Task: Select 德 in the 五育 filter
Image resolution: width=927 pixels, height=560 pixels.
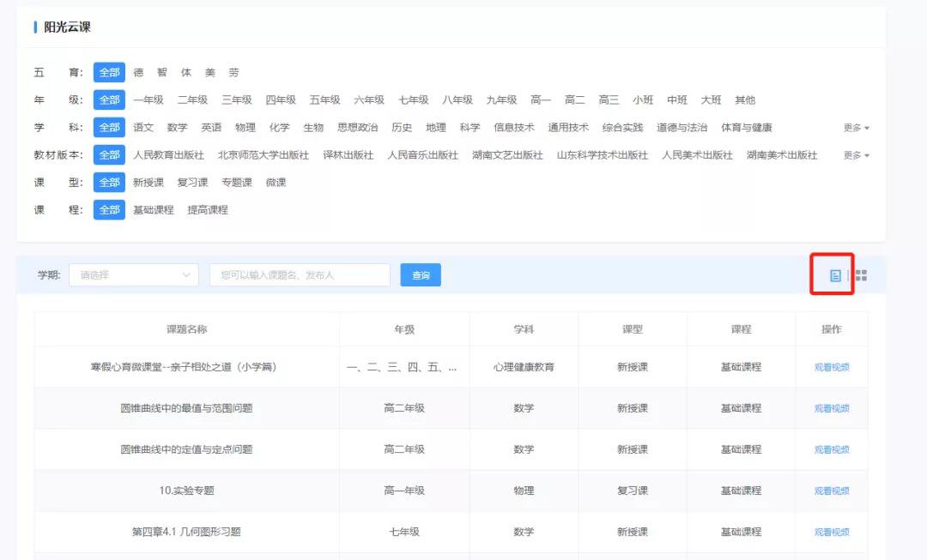Action: (x=138, y=73)
